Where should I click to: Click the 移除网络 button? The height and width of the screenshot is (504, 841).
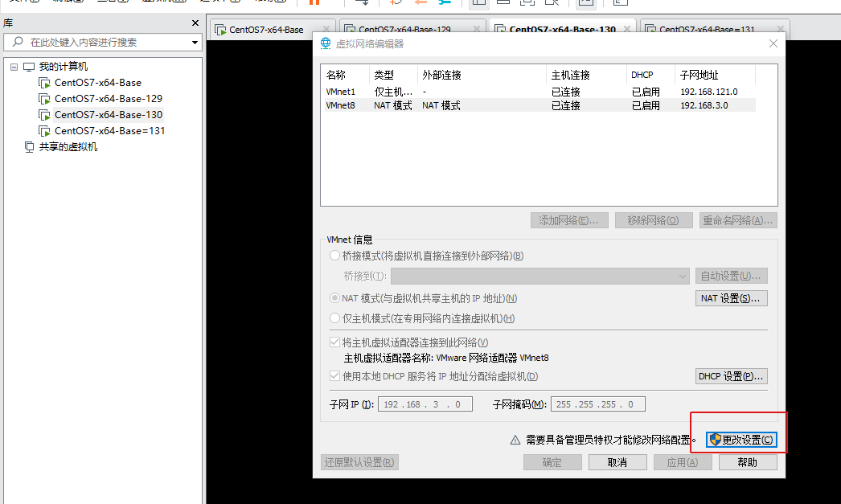point(654,220)
